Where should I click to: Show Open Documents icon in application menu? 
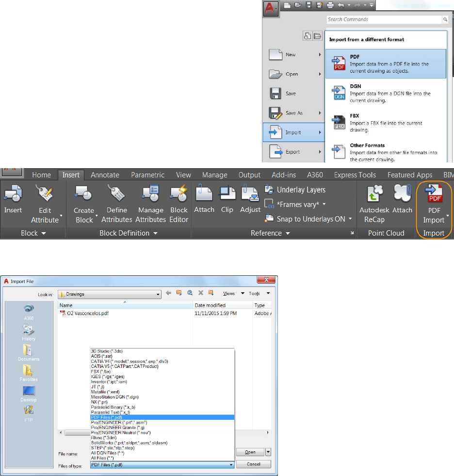pyautogui.click(x=317, y=36)
